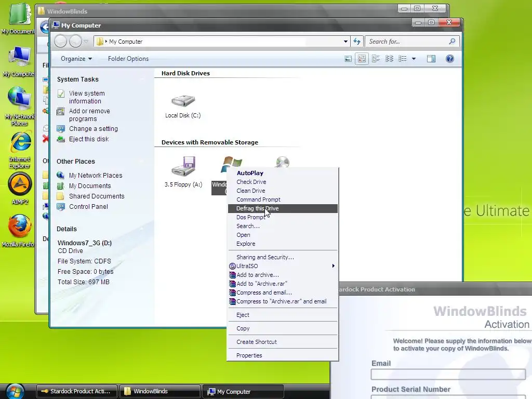Screen dimensions: 532x399
Task: Click Defrag this Drive menu item
Action: (x=283, y=208)
